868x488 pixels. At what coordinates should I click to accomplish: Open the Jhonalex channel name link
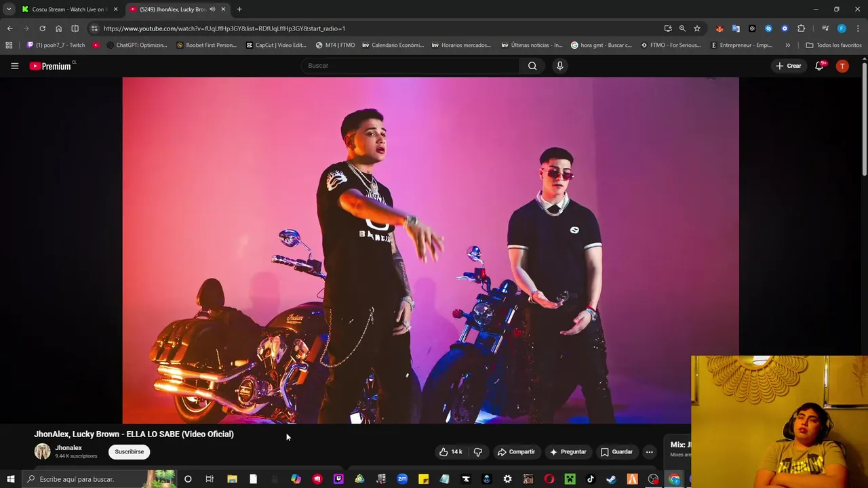point(68,448)
